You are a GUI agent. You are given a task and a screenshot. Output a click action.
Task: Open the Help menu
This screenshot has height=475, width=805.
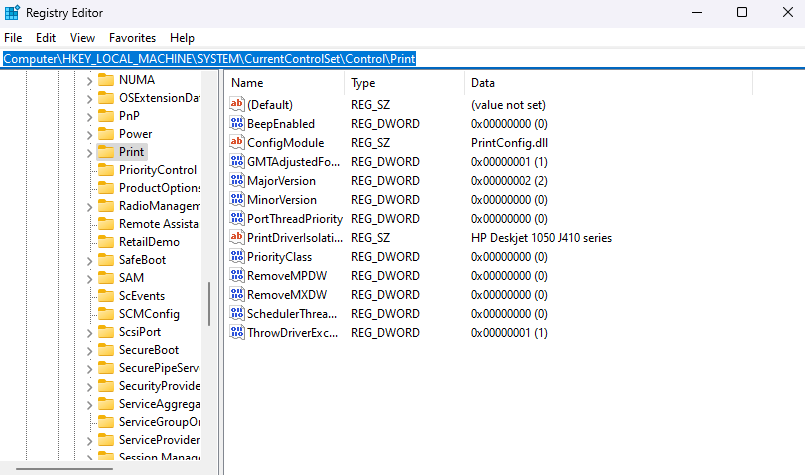click(182, 38)
